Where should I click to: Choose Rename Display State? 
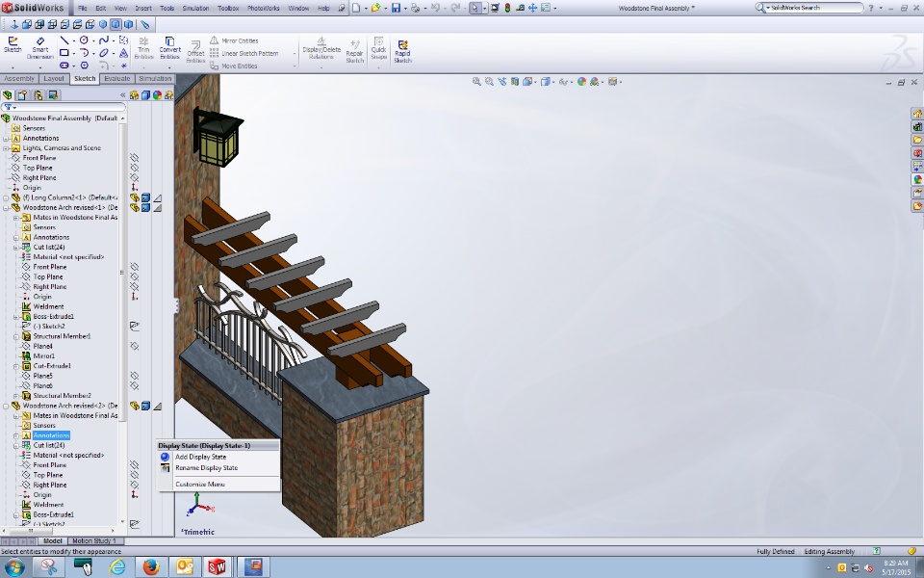[206, 468]
